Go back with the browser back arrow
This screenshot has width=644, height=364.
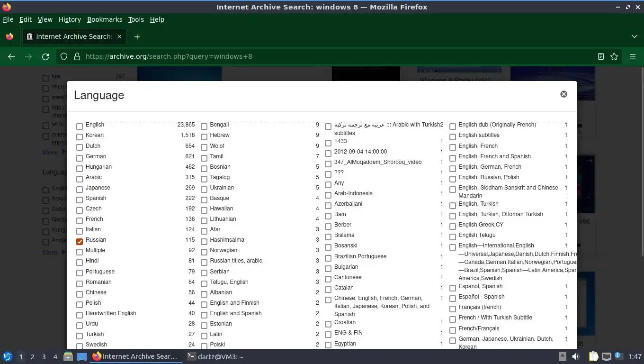pos(11,56)
